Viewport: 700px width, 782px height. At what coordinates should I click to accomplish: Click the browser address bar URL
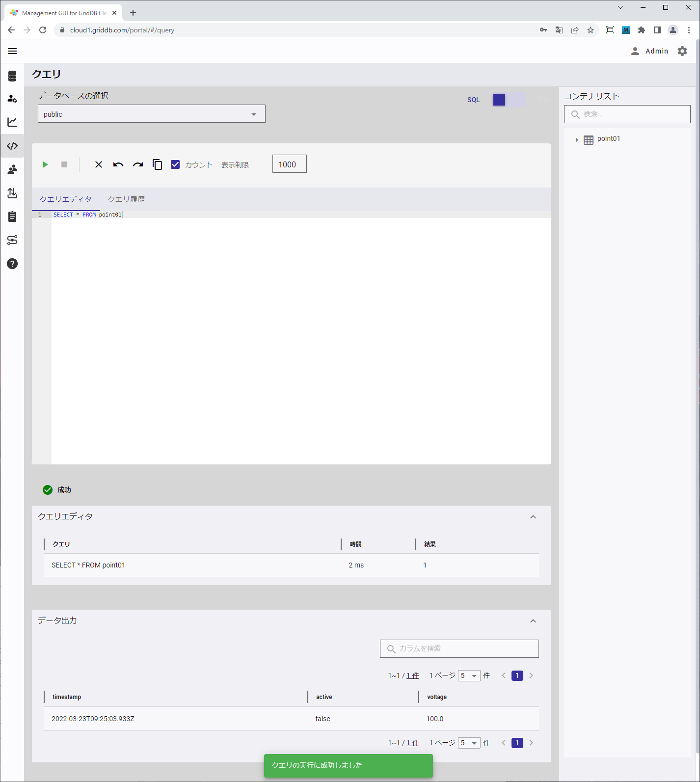click(122, 30)
